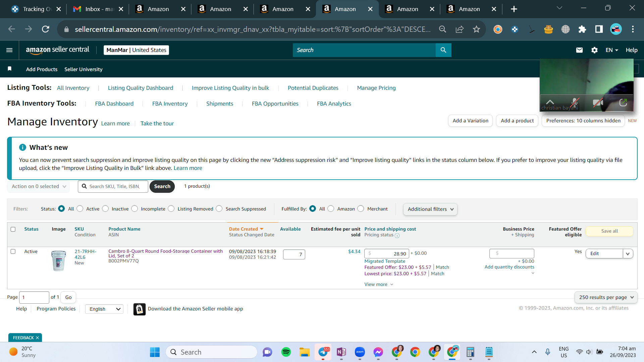Reload the current browser page

pos(46,29)
